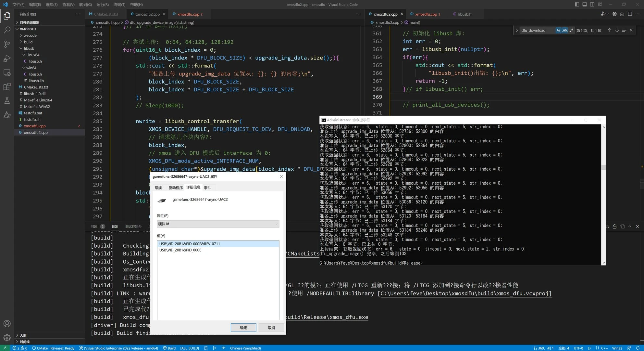644x351 pixels.
Task: Click command prompt vertical scrollbar thumb
Action: (604, 167)
